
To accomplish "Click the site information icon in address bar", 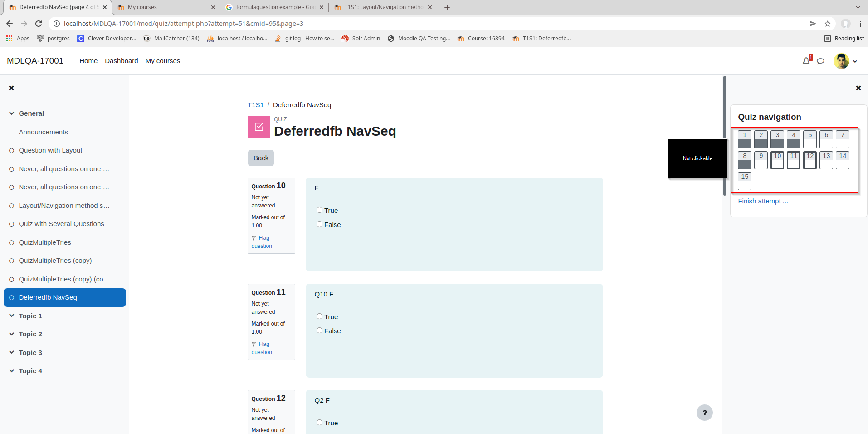I will pos(57,24).
